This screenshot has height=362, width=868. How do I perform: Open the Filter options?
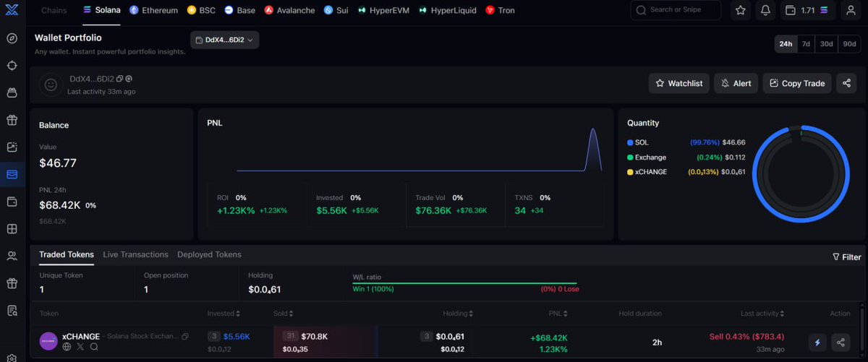846,257
